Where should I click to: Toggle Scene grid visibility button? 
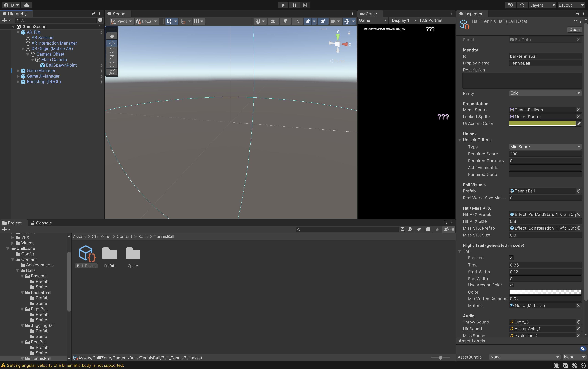pyautogui.click(x=169, y=21)
